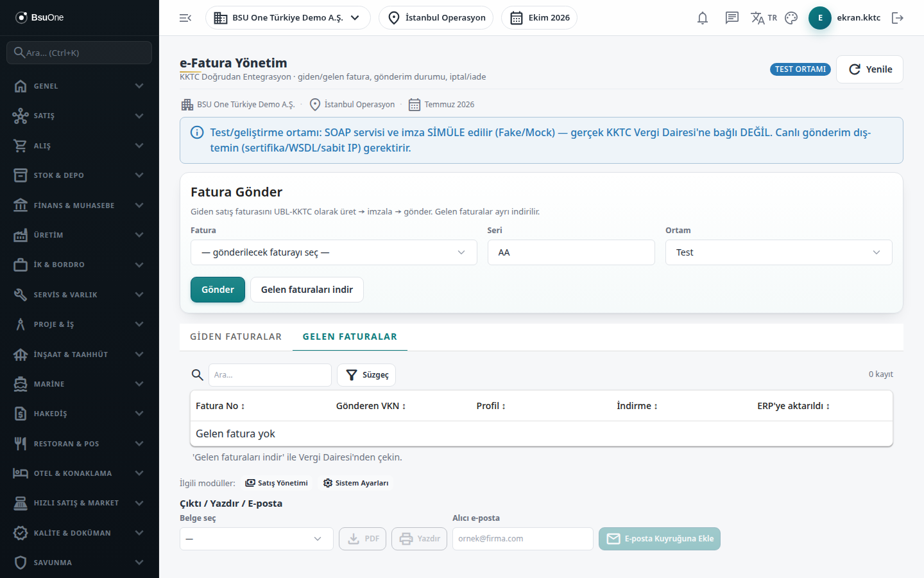Image resolution: width=924 pixels, height=578 pixels.
Task: Click the Süzgeç filter button
Action: pyautogui.click(x=366, y=375)
